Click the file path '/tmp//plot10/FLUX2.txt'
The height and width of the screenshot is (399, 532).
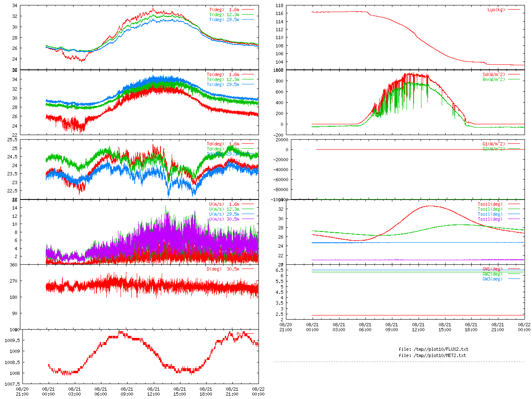(441, 350)
